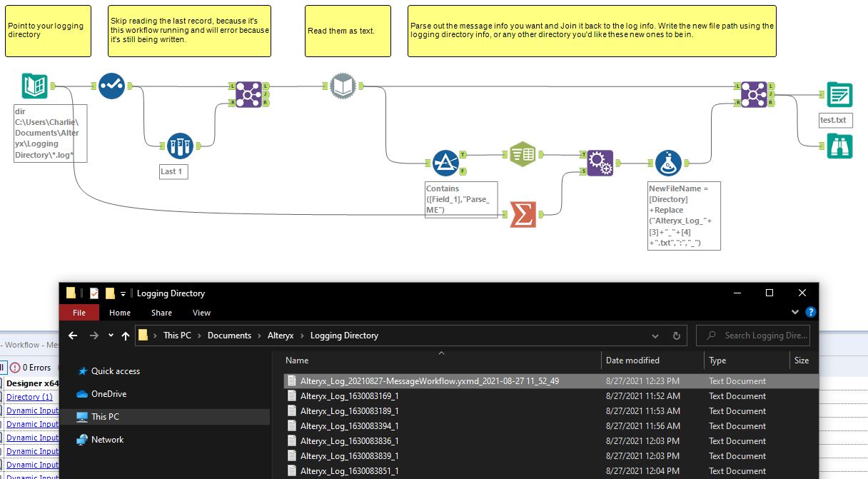
Task: Open the File menu in File Explorer
Action: (x=79, y=312)
